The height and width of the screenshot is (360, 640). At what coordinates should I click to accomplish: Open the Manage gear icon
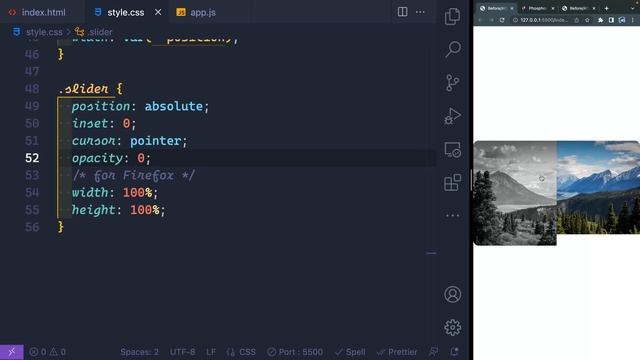[452, 327]
